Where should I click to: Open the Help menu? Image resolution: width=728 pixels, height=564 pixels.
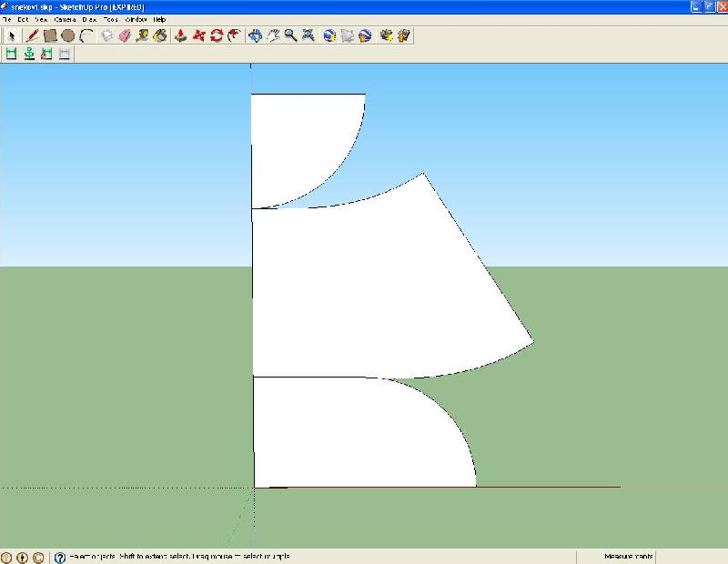pyautogui.click(x=159, y=19)
